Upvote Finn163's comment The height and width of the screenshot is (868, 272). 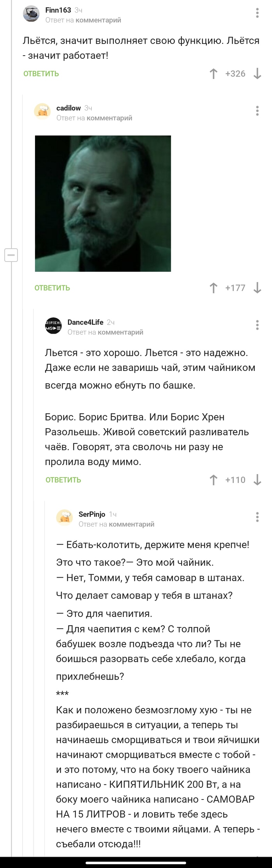click(213, 74)
